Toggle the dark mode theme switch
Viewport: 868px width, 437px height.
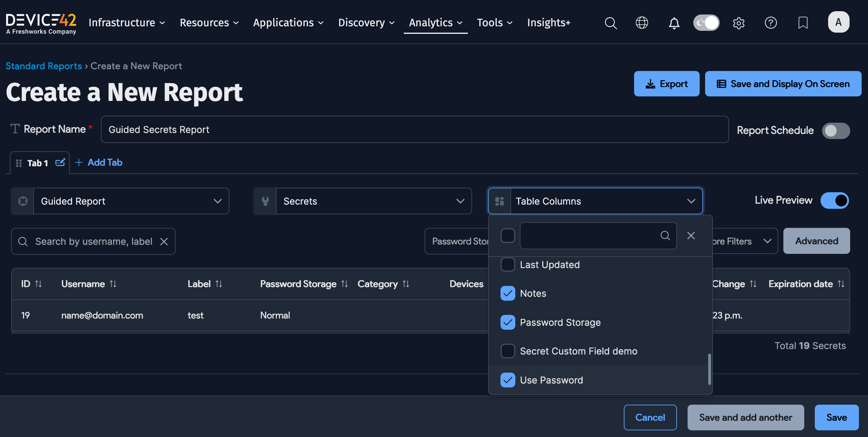[x=706, y=23]
